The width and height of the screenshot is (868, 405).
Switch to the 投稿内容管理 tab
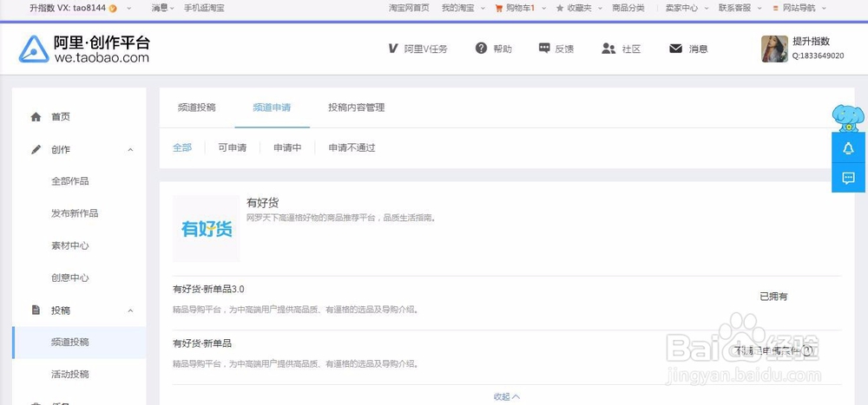(357, 108)
